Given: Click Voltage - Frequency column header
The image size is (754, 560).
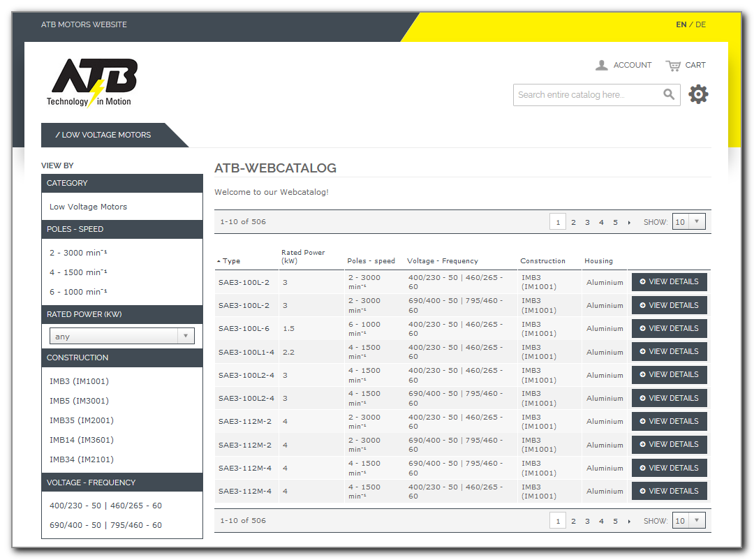Looking at the screenshot, I should point(443,260).
